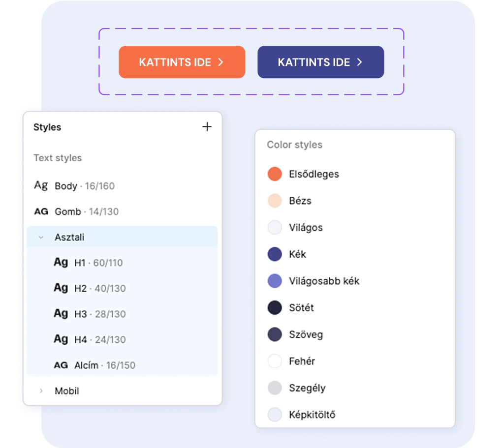The width and height of the screenshot is (504, 448).
Task: Click the plus icon in Styles panel
Action: pos(207,127)
